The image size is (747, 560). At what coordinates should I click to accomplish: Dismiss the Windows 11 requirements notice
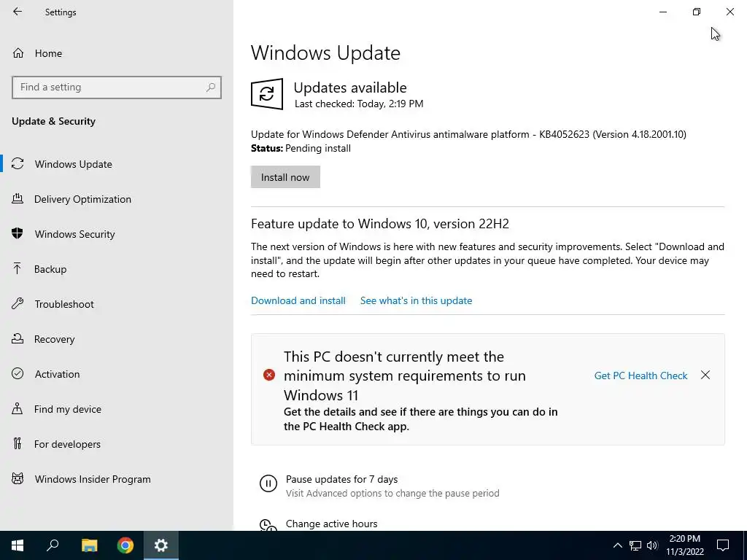tap(705, 376)
